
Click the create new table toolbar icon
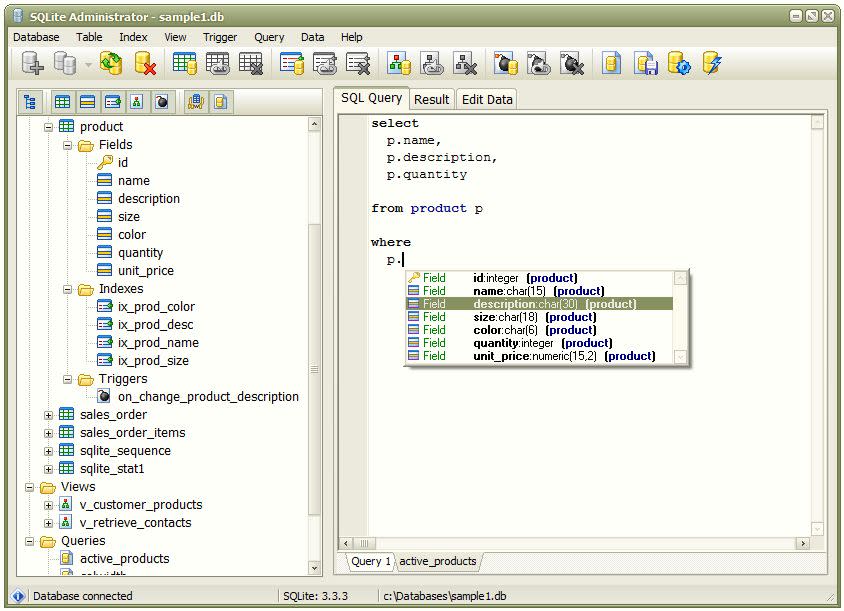tap(185, 64)
